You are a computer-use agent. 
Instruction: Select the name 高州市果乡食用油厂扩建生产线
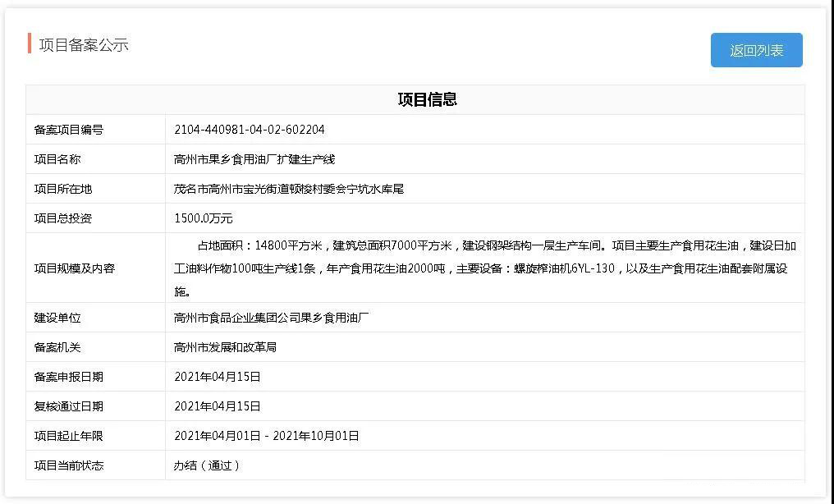point(254,159)
